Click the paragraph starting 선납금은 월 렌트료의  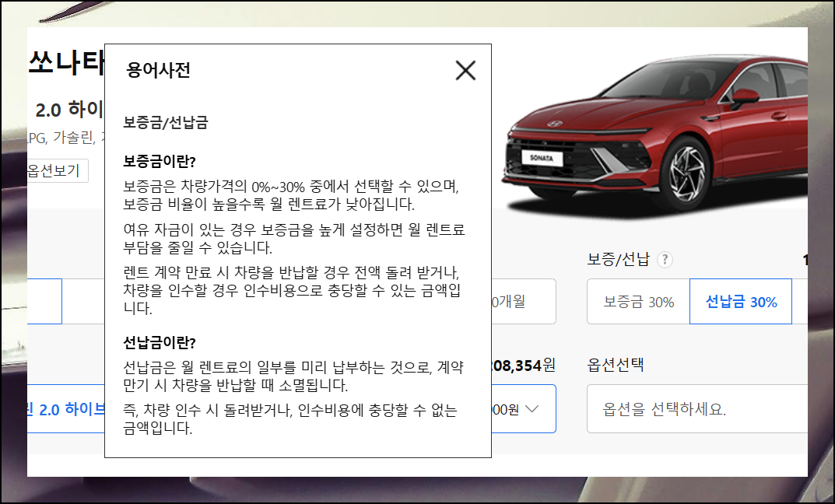pos(293,376)
